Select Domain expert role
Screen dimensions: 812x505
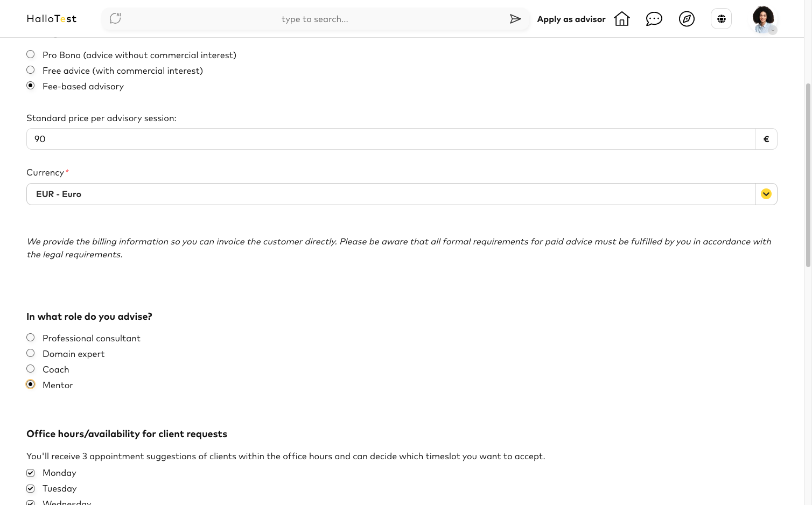pyautogui.click(x=31, y=353)
